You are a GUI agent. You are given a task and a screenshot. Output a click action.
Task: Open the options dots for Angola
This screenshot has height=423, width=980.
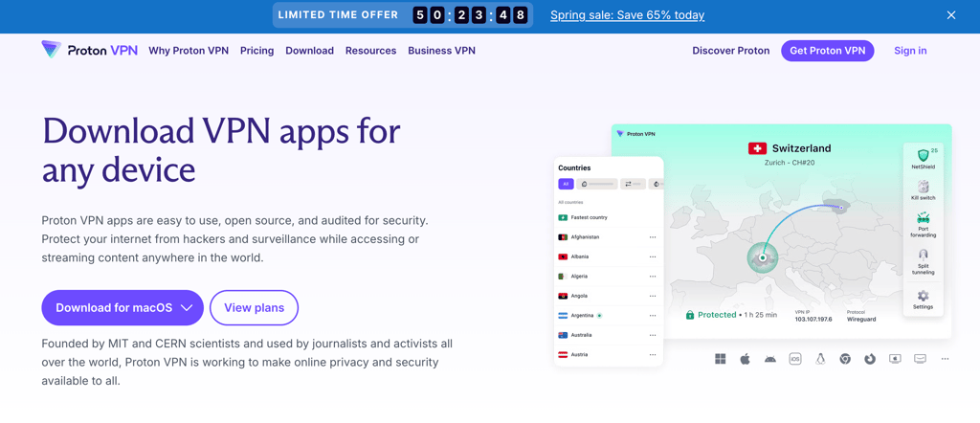[653, 296]
